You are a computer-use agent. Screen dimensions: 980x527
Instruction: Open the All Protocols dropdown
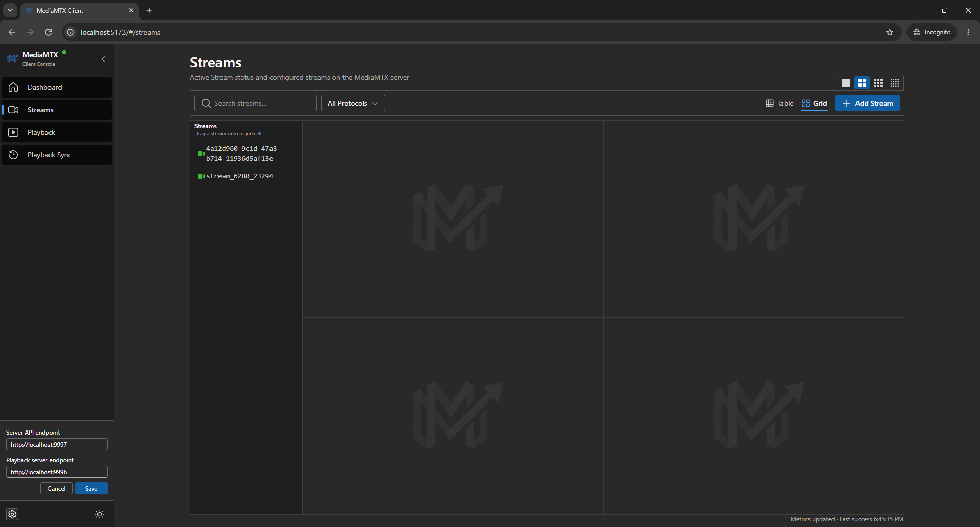coord(353,103)
